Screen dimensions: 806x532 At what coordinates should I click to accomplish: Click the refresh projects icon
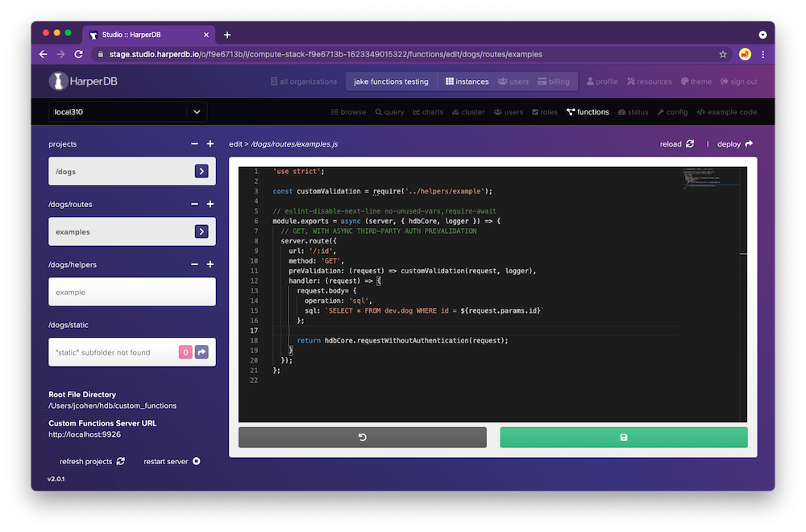pyautogui.click(x=120, y=461)
